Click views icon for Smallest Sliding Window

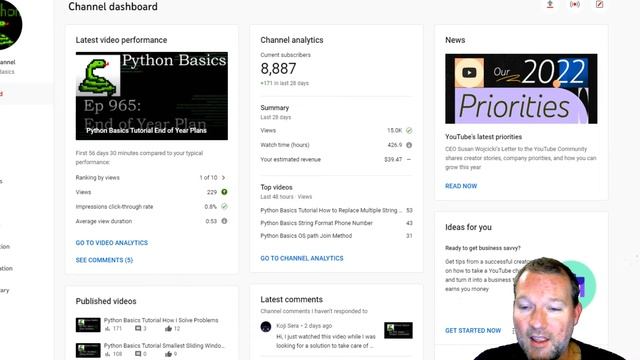coord(108,354)
